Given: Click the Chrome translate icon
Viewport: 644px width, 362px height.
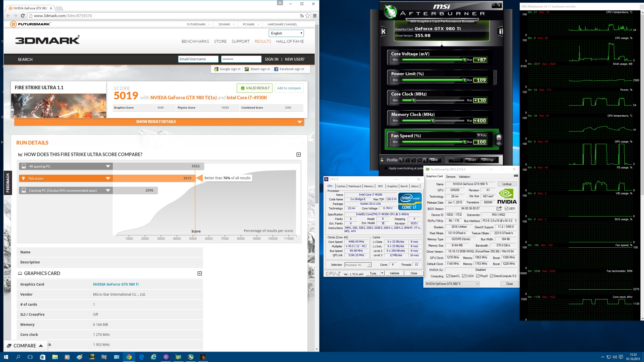Looking at the screenshot, I should 302,16.
